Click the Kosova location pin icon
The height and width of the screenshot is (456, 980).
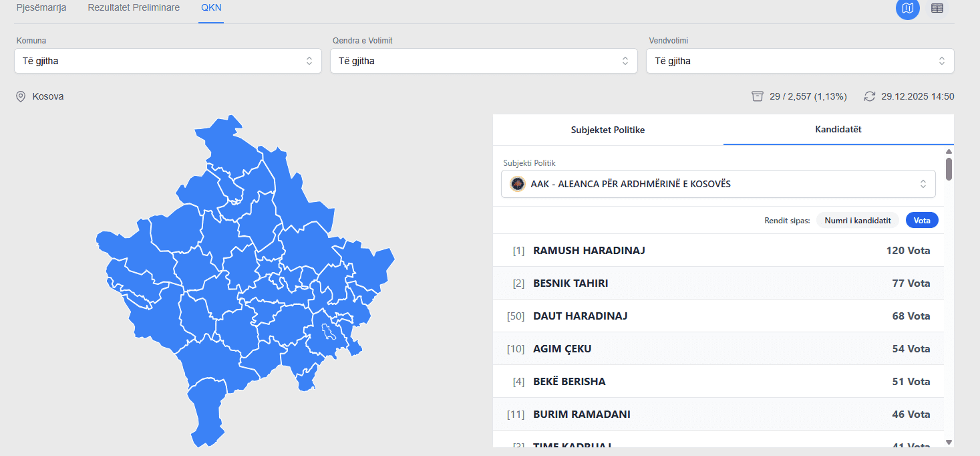point(21,96)
